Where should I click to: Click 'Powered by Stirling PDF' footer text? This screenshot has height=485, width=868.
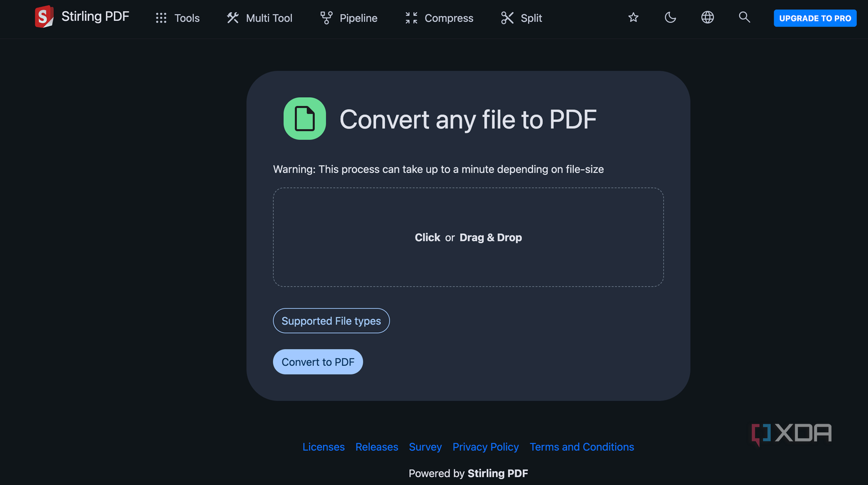tap(468, 473)
